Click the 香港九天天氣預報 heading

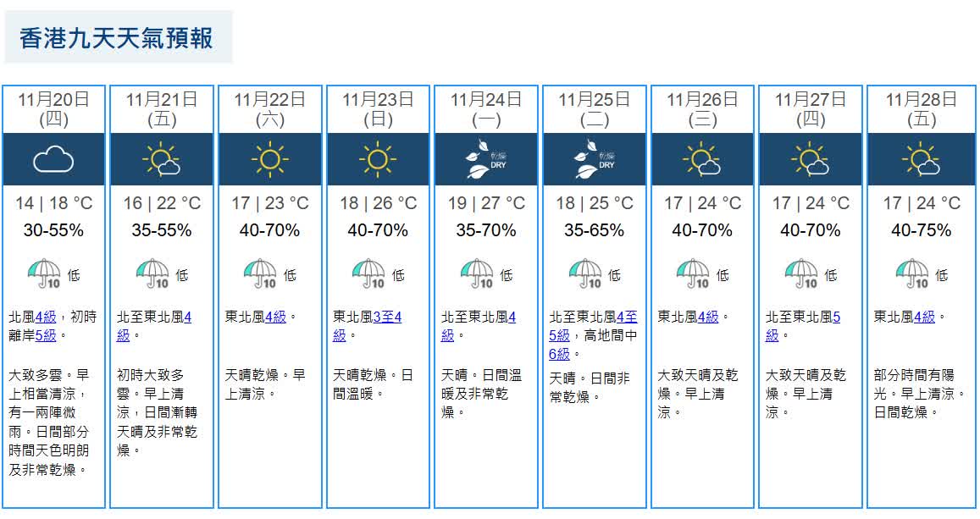117,39
